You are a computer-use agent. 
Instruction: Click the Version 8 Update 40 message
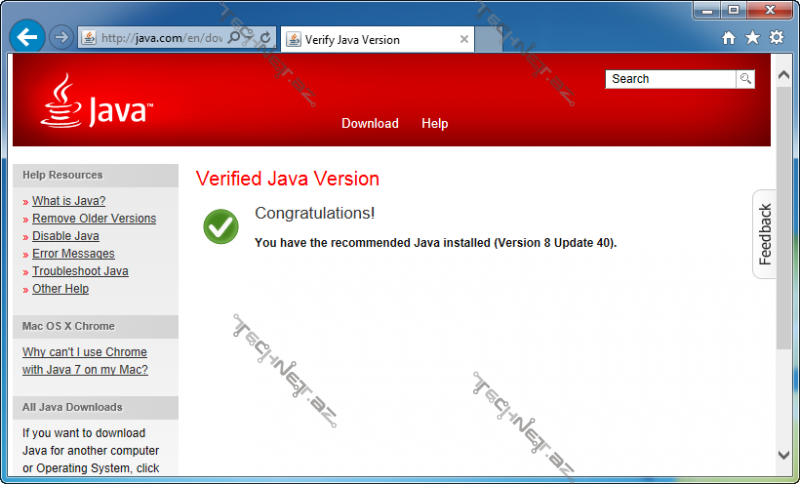[436, 243]
